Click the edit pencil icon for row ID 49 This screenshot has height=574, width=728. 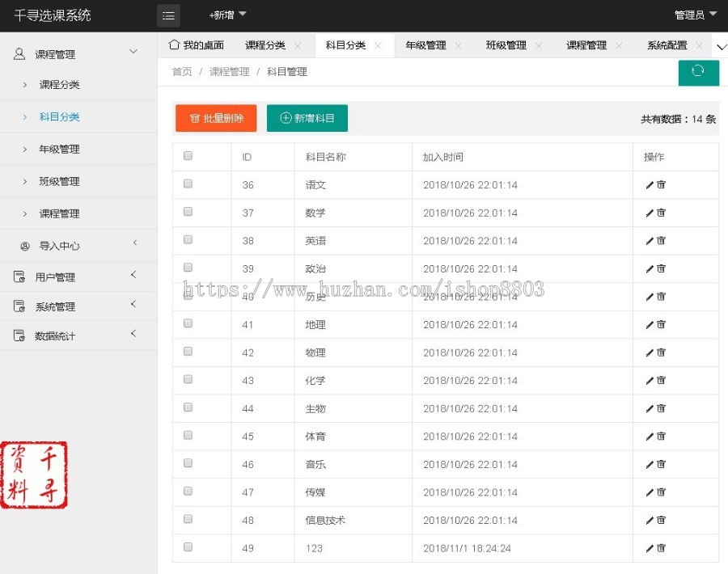click(650, 548)
